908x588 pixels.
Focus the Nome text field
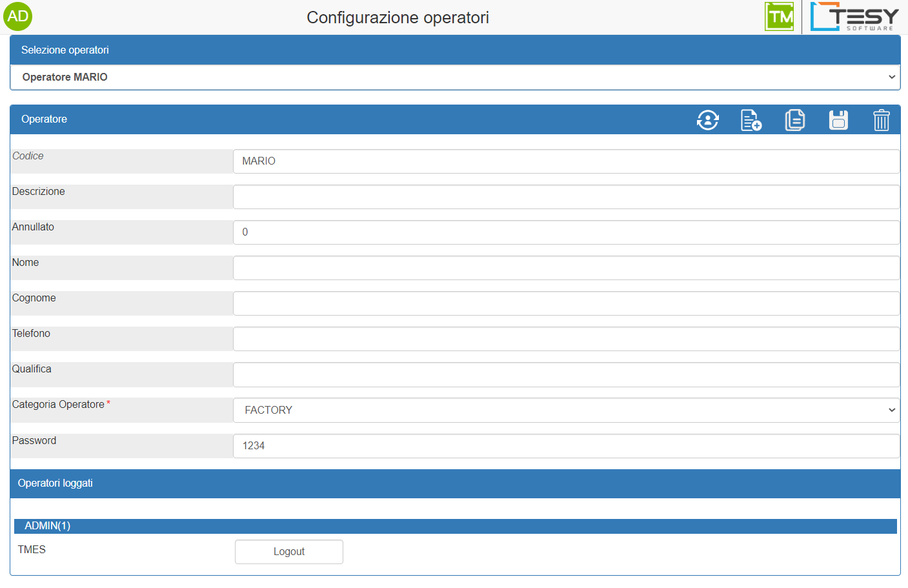566,268
